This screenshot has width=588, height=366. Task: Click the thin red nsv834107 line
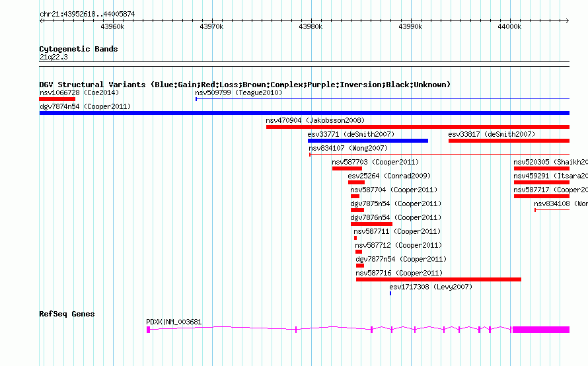(439, 154)
